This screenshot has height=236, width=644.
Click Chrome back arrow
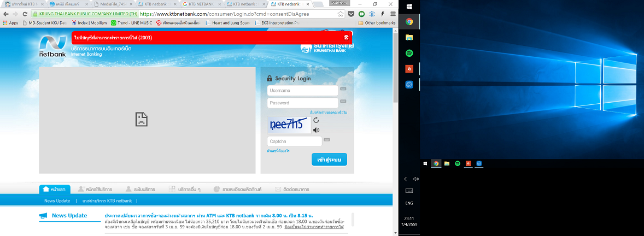[x=6, y=14]
